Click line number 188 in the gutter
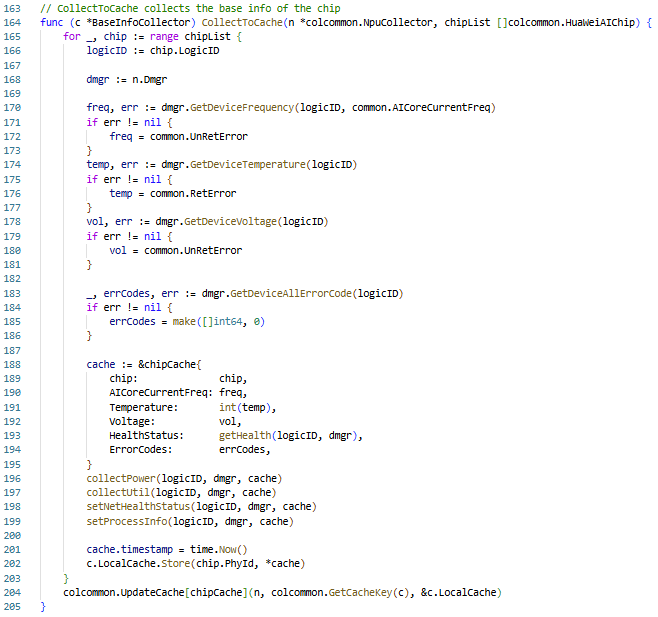This screenshot has height=617, width=658. [12, 365]
